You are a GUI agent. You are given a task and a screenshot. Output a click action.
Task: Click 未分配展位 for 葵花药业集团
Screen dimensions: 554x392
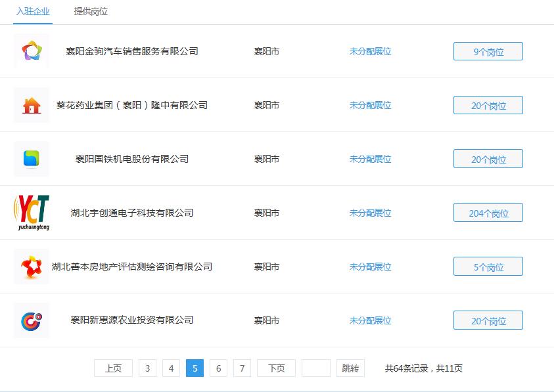pyautogui.click(x=370, y=105)
